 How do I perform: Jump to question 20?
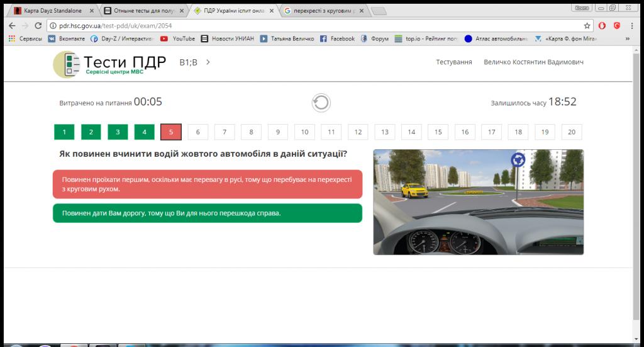[571, 132]
